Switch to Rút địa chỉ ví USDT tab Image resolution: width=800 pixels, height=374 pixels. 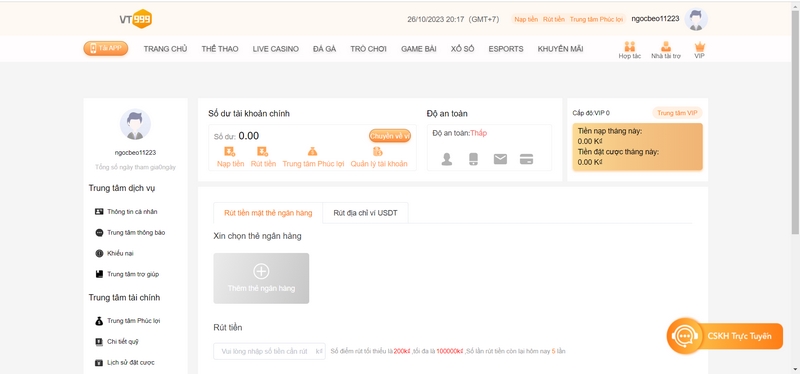pyautogui.click(x=365, y=213)
